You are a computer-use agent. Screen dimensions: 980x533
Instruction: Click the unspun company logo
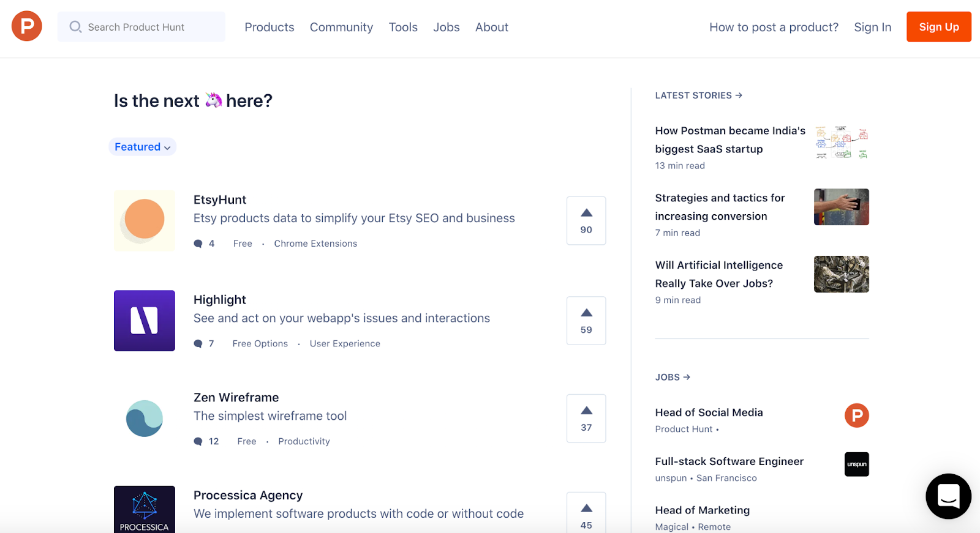tap(856, 464)
